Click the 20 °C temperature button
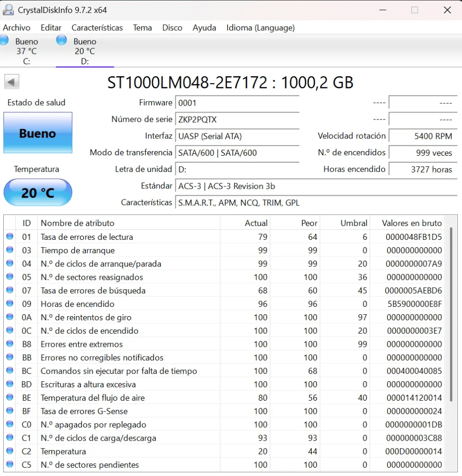Image resolution: width=462 pixels, height=476 pixels. click(x=38, y=192)
